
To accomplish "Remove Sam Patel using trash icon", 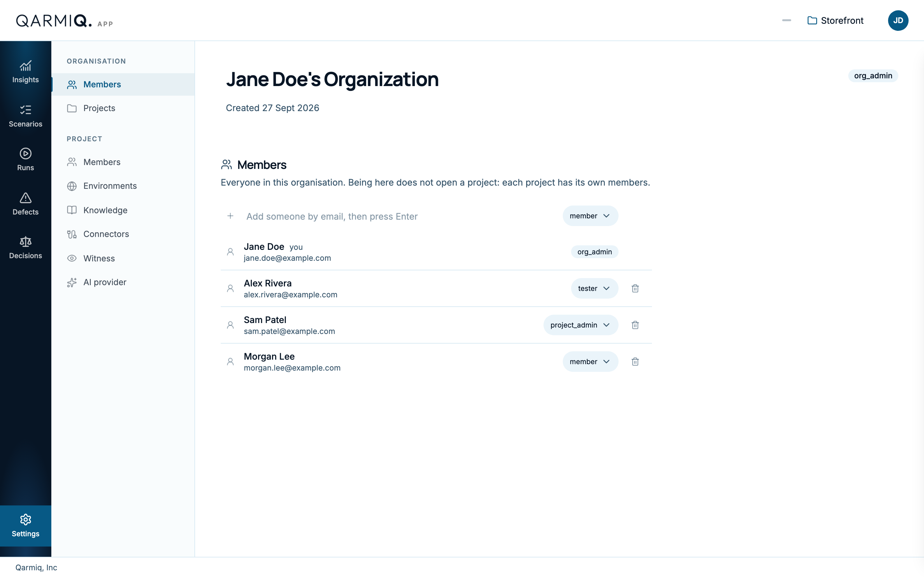I will click(635, 325).
